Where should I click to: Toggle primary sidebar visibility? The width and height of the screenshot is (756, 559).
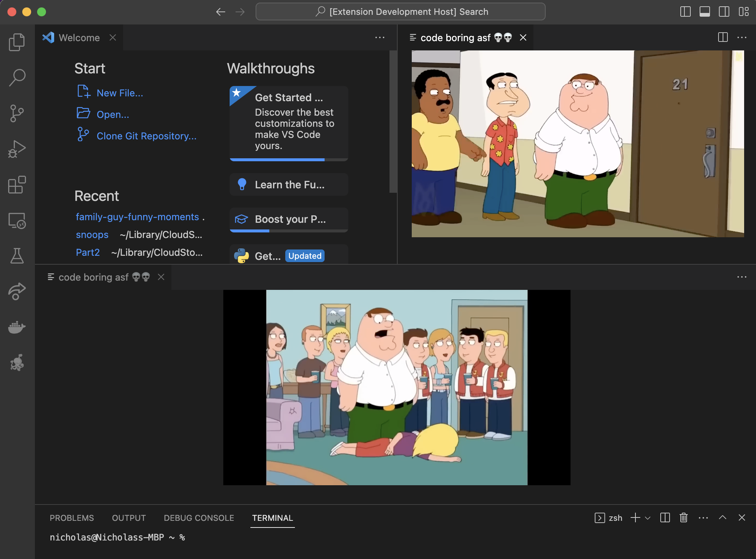pos(685,11)
